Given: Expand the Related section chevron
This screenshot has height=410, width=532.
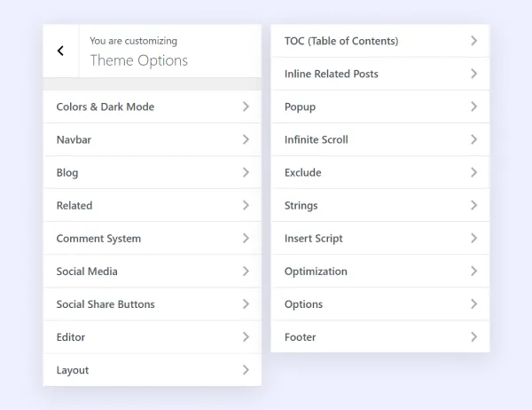Looking at the screenshot, I should point(246,205).
